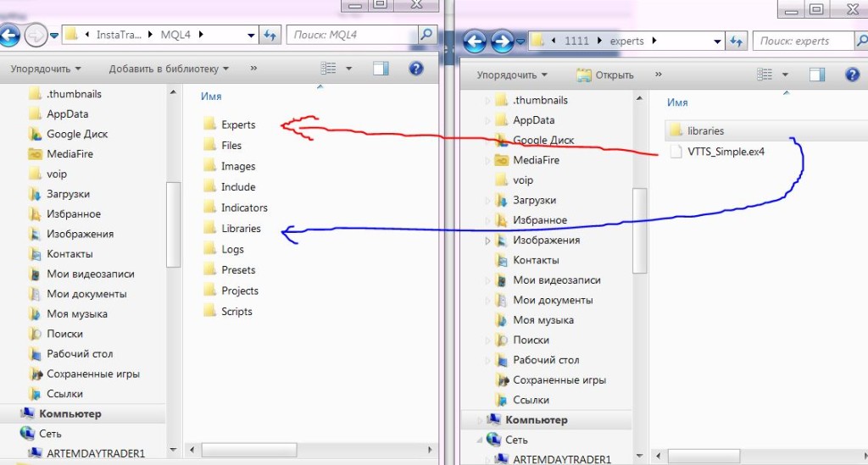Select the Presets folder in MQL4

229,270
